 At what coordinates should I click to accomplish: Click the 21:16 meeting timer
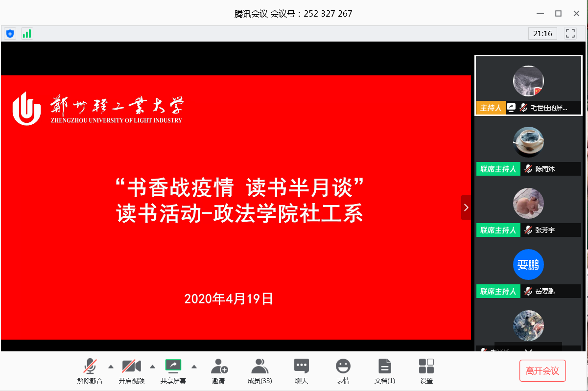pos(542,33)
